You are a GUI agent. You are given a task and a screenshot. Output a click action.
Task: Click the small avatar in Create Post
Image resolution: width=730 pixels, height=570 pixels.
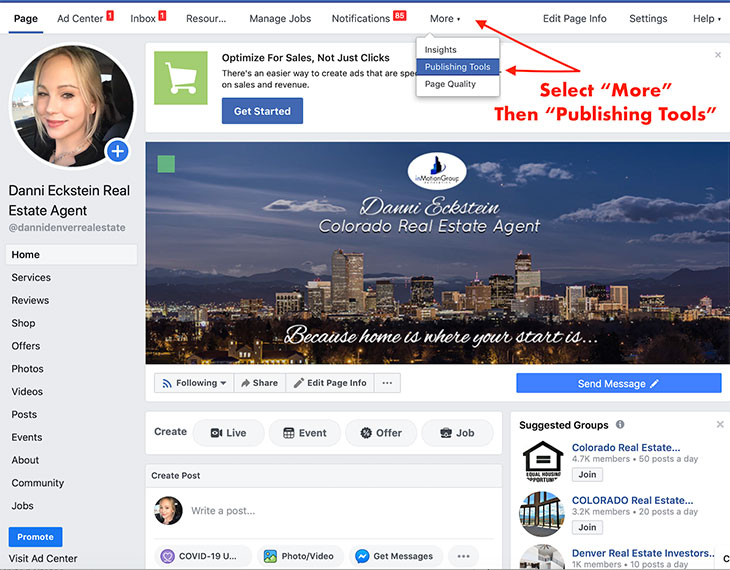[168, 510]
